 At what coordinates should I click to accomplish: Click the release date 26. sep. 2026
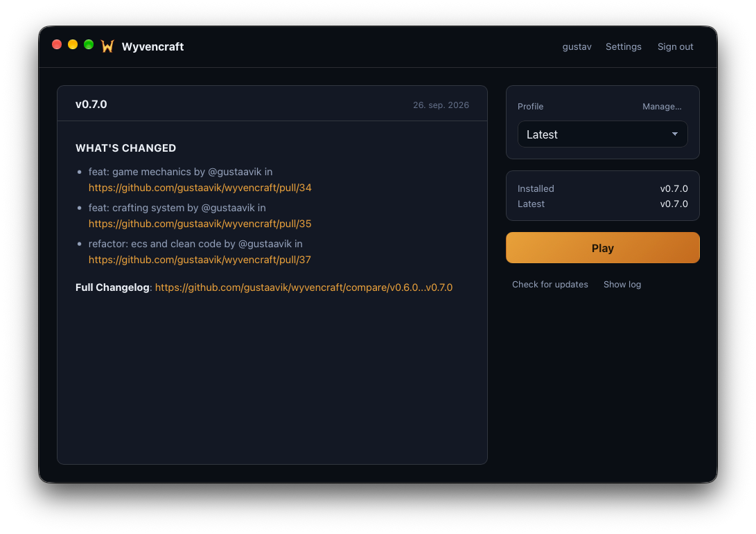click(x=441, y=105)
